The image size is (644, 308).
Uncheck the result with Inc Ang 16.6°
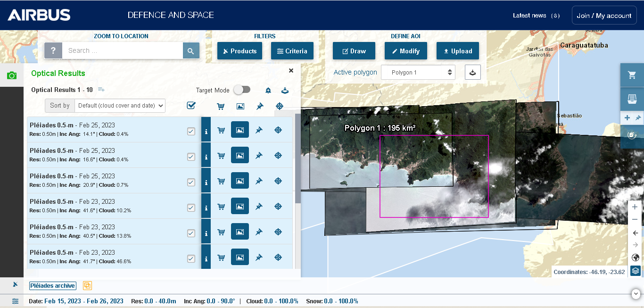pos(191,157)
